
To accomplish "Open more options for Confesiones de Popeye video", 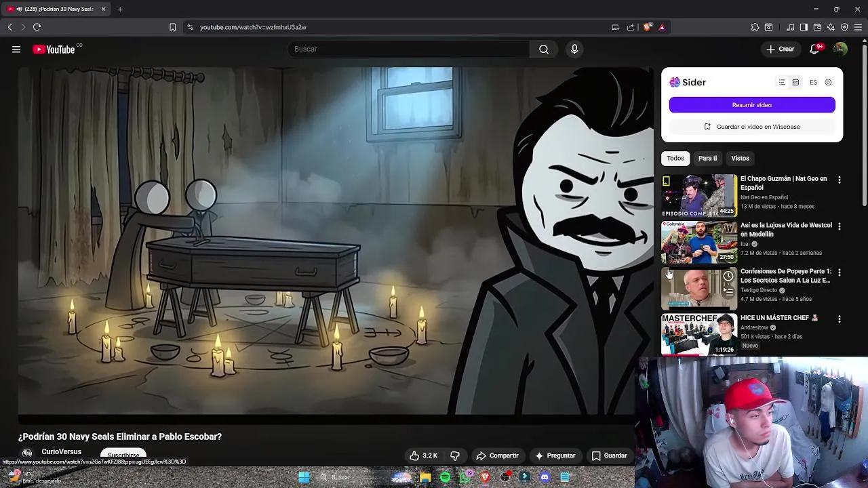I will tap(839, 272).
